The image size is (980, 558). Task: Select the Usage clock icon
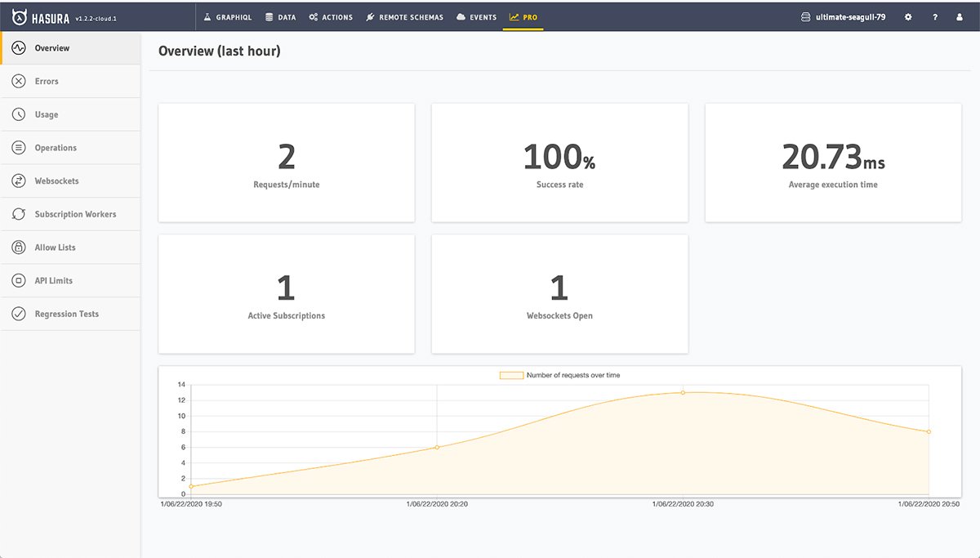click(20, 114)
